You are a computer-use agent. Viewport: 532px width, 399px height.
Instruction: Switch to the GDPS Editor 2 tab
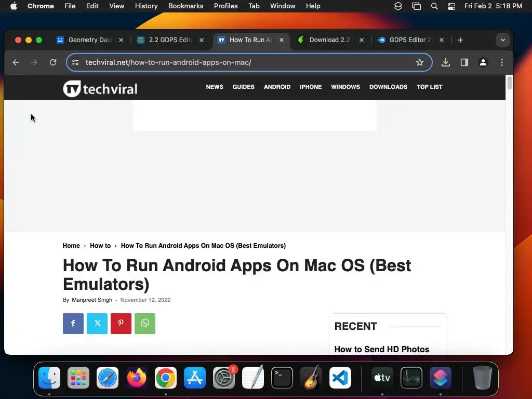(x=410, y=40)
